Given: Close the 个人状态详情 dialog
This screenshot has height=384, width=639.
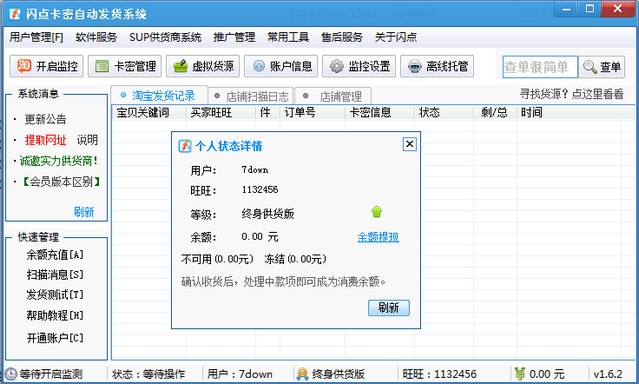Looking at the screenshot, I should (410, 144).
